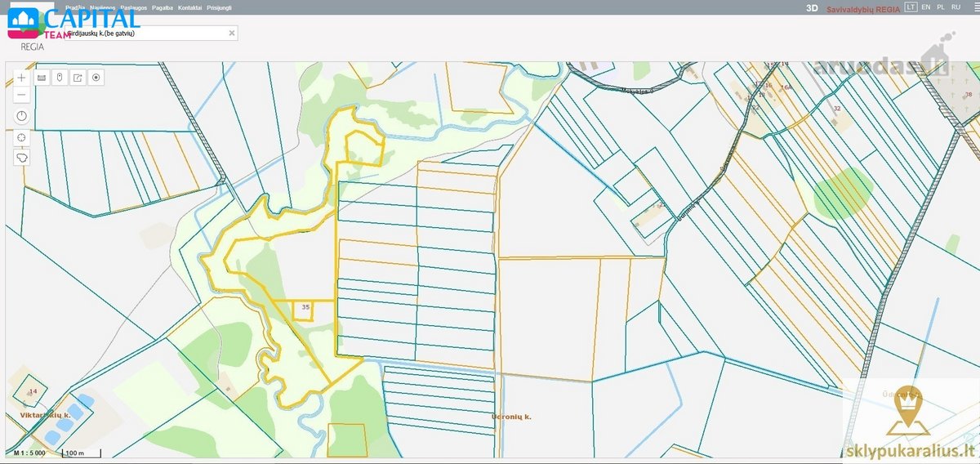Viewport: 980px width, 464px height.
Task: Activate the locate target tool in toolbar
Action: click(x=96, y=78)
